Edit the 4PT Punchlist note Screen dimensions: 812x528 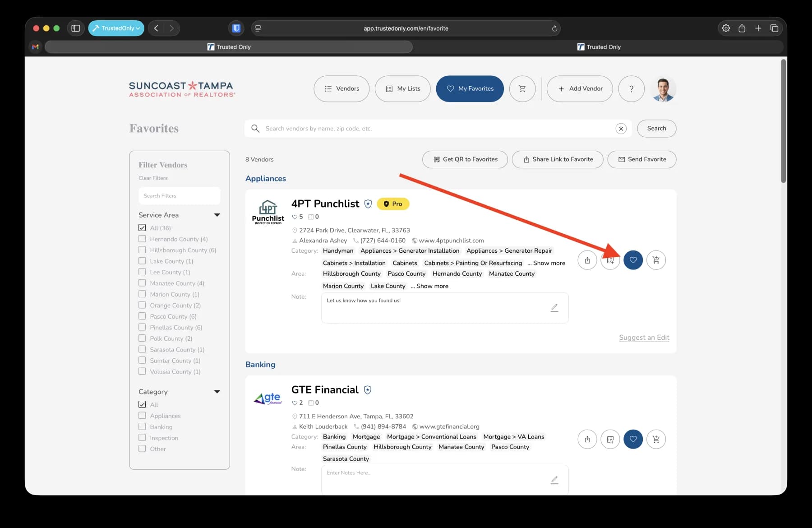tap(554, 308)
